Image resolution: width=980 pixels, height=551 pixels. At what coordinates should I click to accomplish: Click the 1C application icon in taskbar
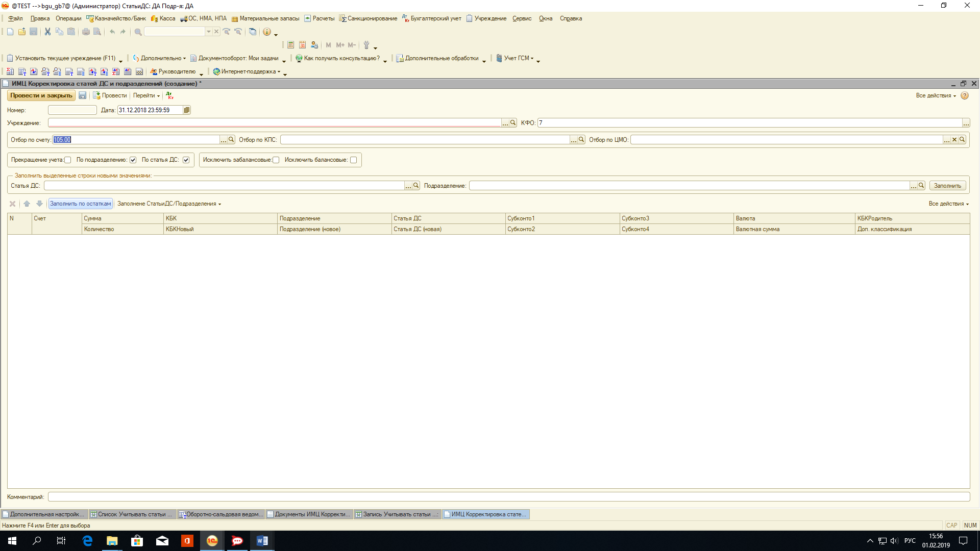click(x=212, y=541)
